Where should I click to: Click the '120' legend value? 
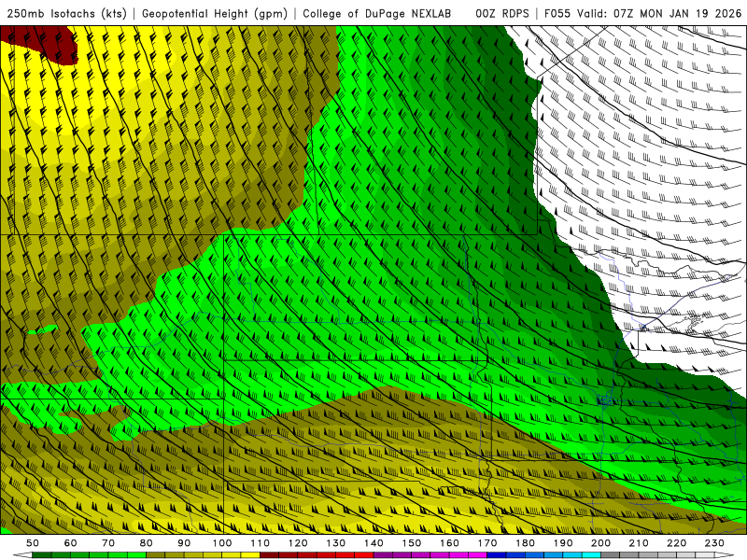pos(298,543)
